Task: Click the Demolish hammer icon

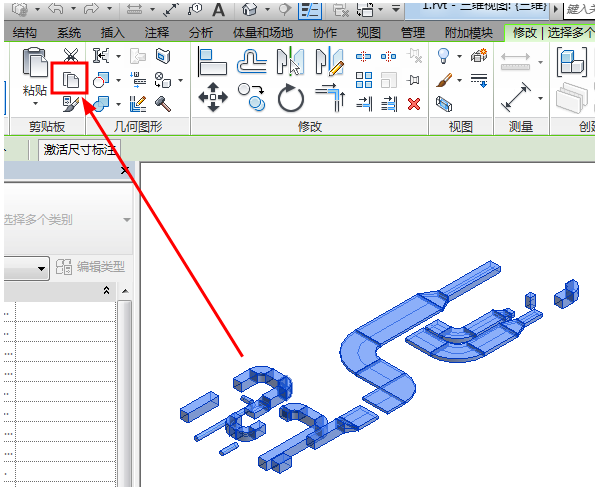Action: point(163,104)
